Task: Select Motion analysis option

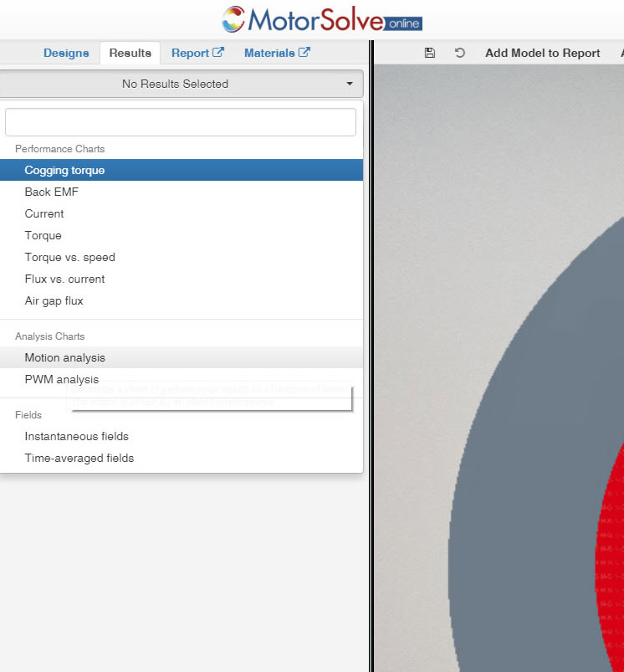Action: click(182, 357)
